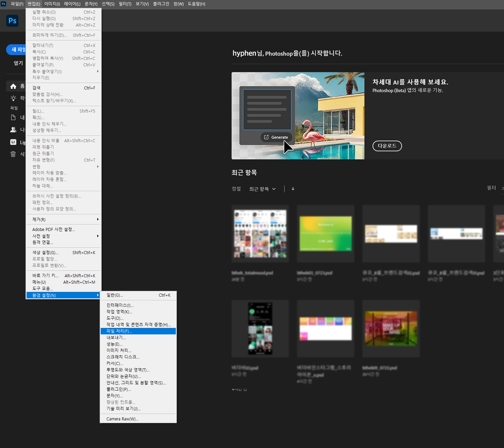The image size is (504, 448).
Task: Click the Generate button in banner
Action: (276, 137)
